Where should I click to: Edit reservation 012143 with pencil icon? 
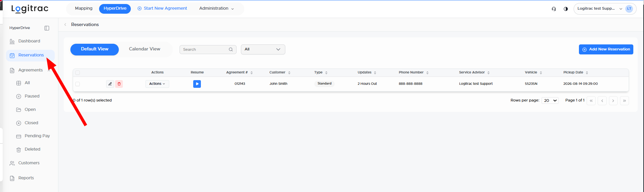pos(110,84)
